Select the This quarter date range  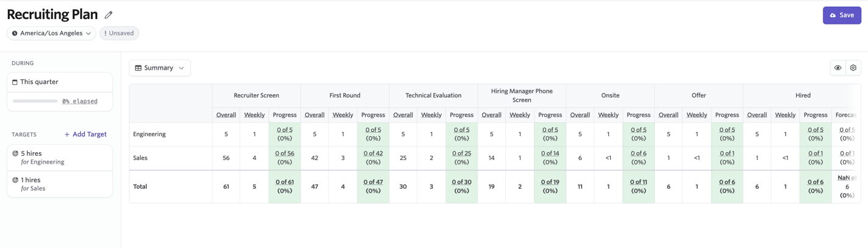[x=59, y=82]
